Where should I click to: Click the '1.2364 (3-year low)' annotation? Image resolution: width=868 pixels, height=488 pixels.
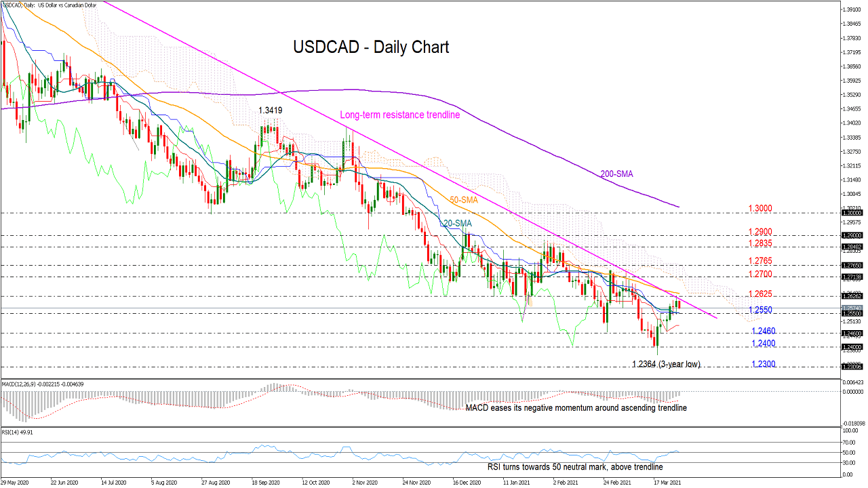click(x=665, y=364)
